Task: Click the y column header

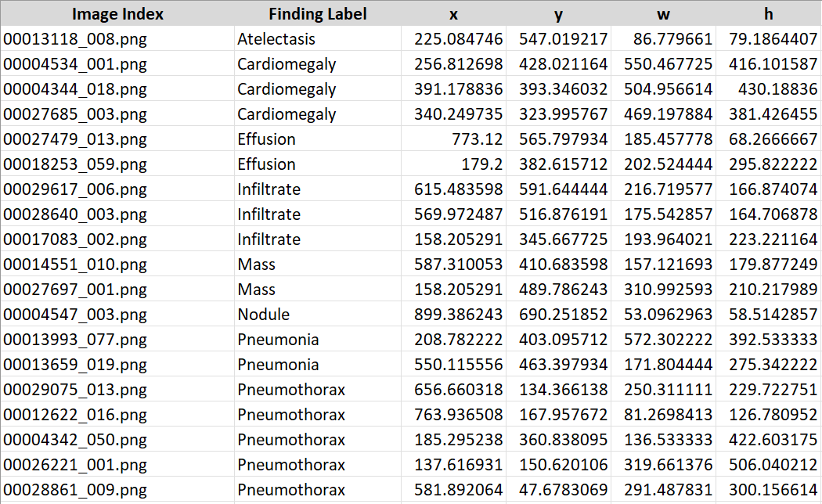Action: [558, 13]
